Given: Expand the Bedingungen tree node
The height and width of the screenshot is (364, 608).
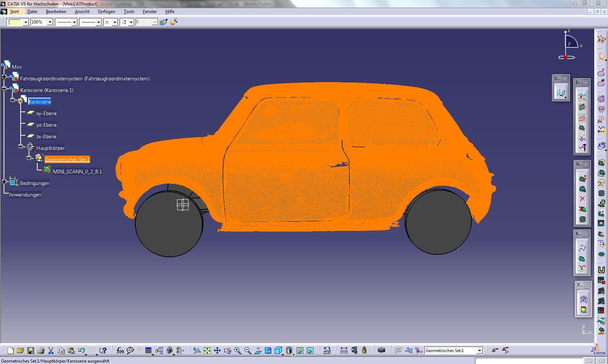Looking at the screenshot, I should [4, 181].
